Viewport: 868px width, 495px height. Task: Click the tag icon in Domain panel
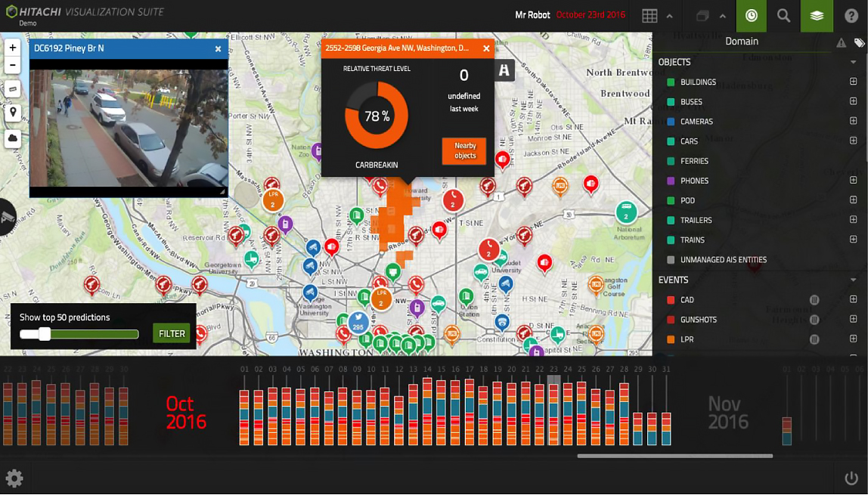(859, 42)
